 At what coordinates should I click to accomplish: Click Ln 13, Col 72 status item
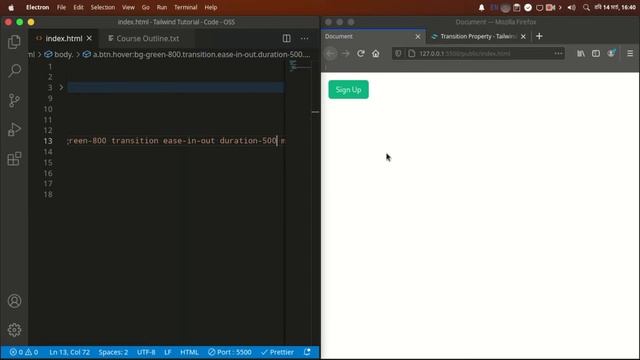69,352
